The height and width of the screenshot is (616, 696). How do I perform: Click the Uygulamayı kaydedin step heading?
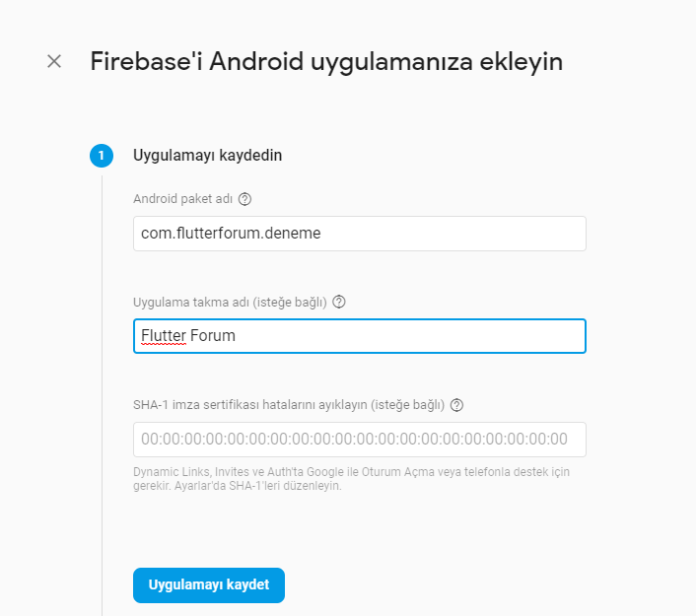coord(208,155)
